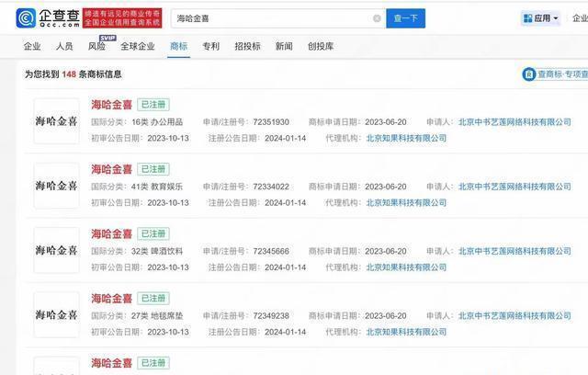
Task: Open the 32类 啤酒饮料 trademark thumbnail
Action: 56,250
